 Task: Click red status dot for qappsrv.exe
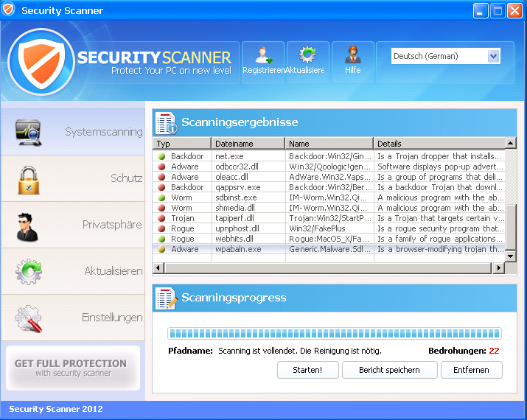tap(161, 187)
